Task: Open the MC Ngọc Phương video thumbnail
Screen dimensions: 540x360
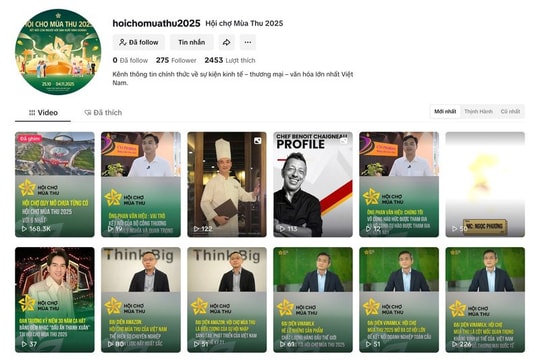Action: 485,184
